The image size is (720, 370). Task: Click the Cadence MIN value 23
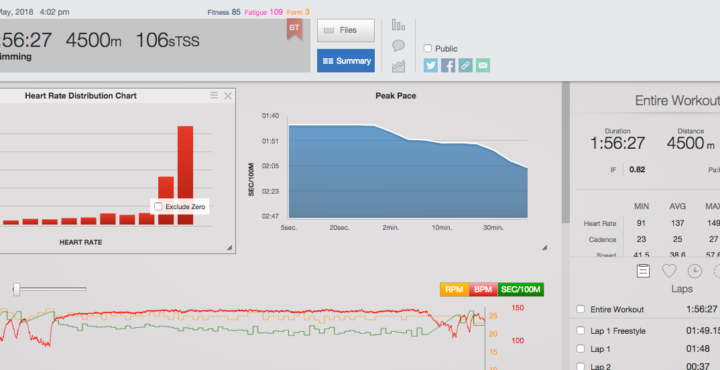tap(641, 239)
